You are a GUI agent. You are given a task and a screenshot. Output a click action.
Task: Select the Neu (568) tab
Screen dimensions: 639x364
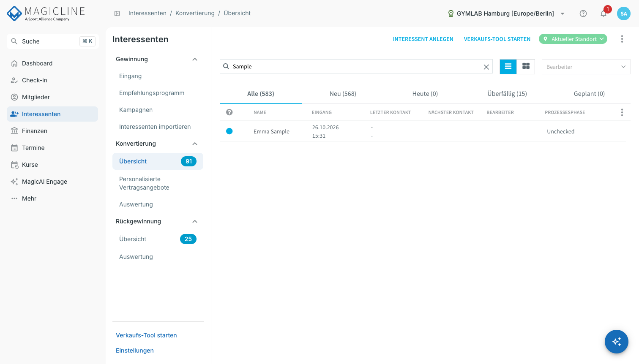[343, 94]
